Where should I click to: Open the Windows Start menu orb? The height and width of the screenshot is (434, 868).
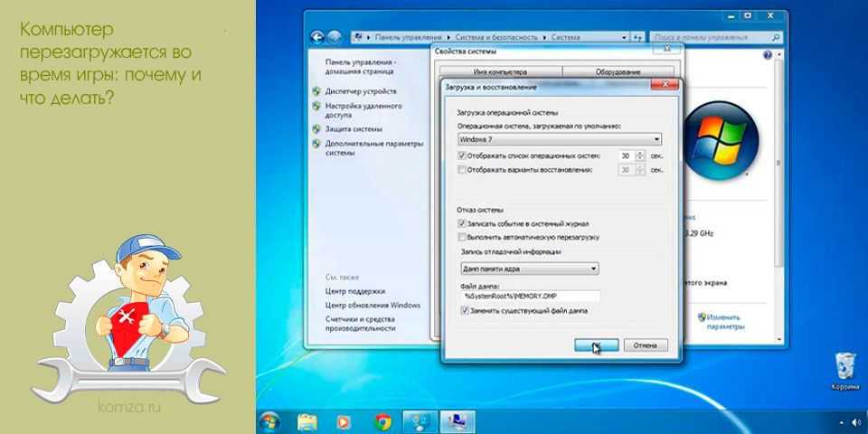tap(269, 422)
